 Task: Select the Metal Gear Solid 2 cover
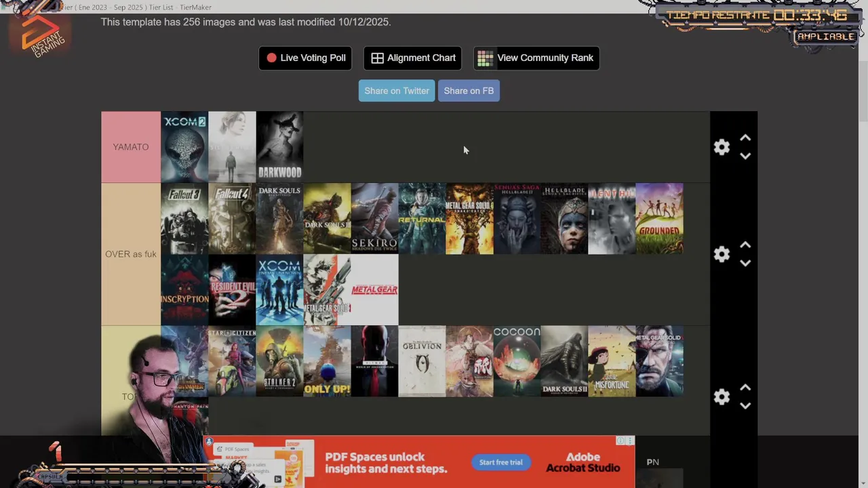point(327,290)
